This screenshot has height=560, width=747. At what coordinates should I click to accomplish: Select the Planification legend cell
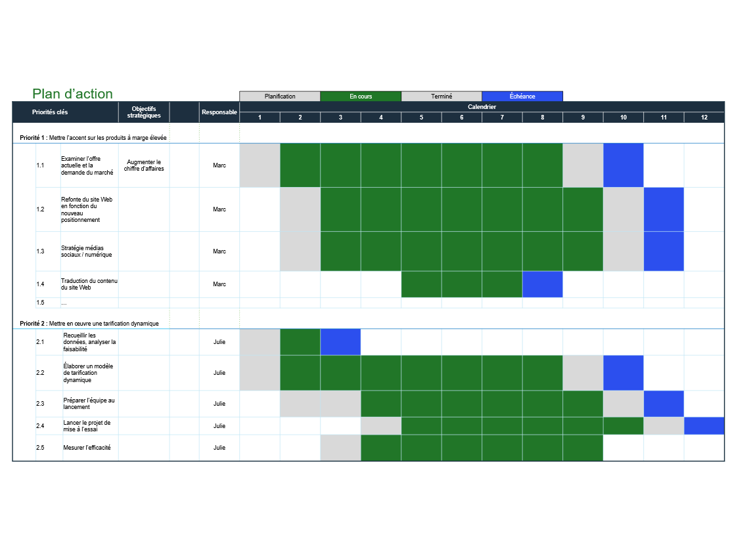(280, 97)
